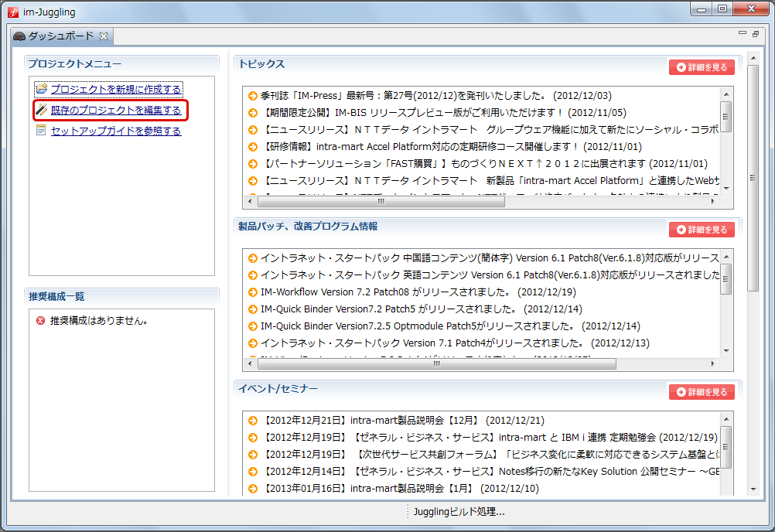Click 詳細を見る button for 製品パッチ section
Screen dimensions: 775x532
point(702,230)
